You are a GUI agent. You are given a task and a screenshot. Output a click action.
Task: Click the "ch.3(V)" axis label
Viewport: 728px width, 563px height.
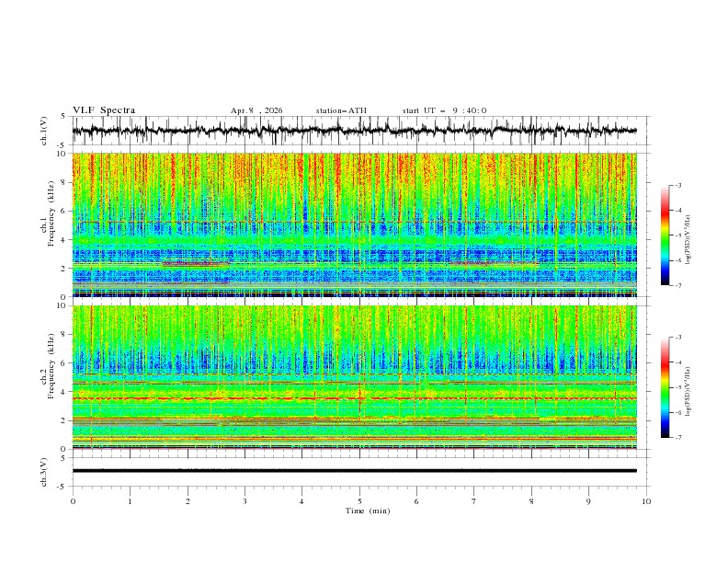coord(44,473)
